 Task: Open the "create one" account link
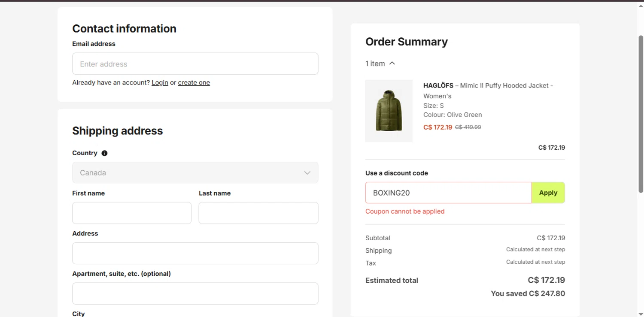click(x=194, y=83)
